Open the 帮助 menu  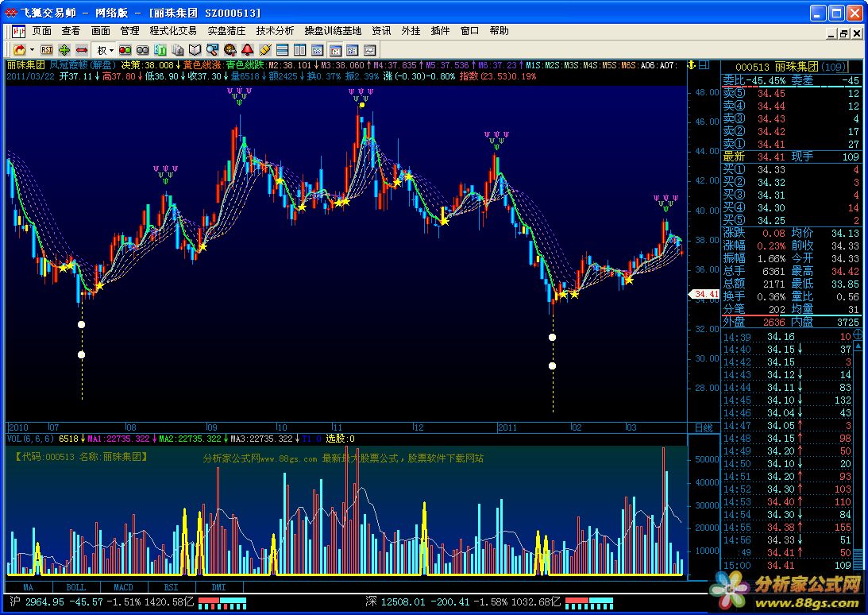point(499,31)
